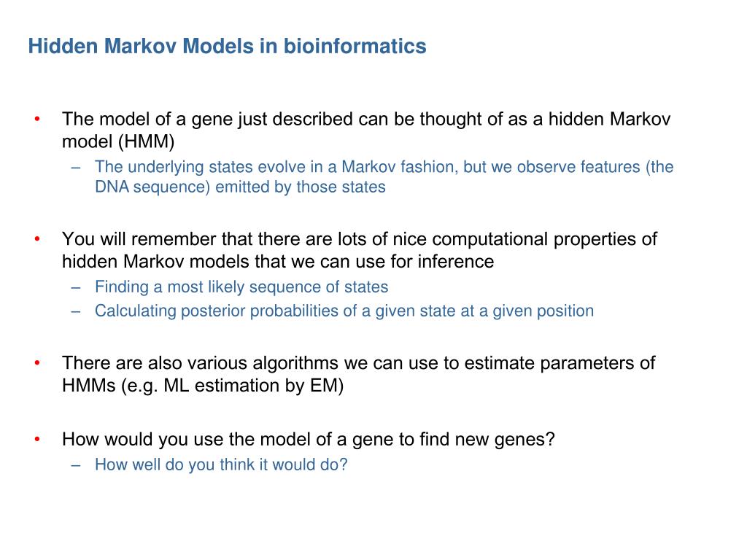Click the question 'How would you use the model of a gene'

coord(228,439)
